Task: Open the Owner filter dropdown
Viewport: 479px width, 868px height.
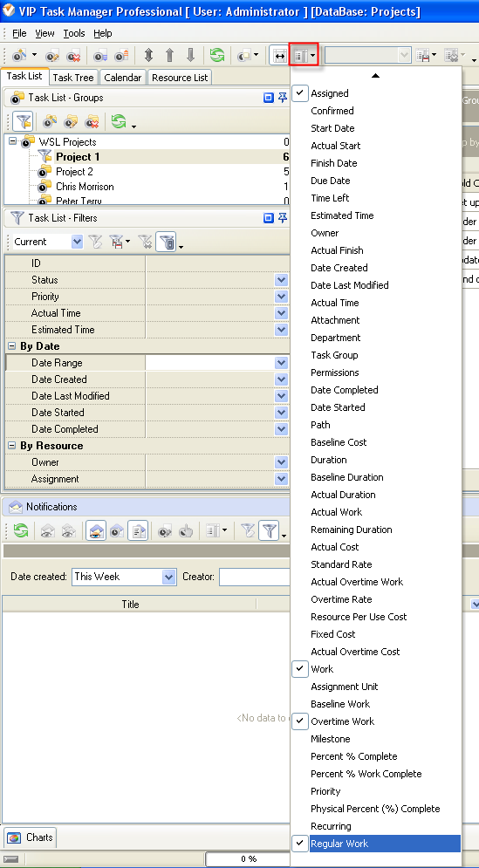Action: point(281,462)
